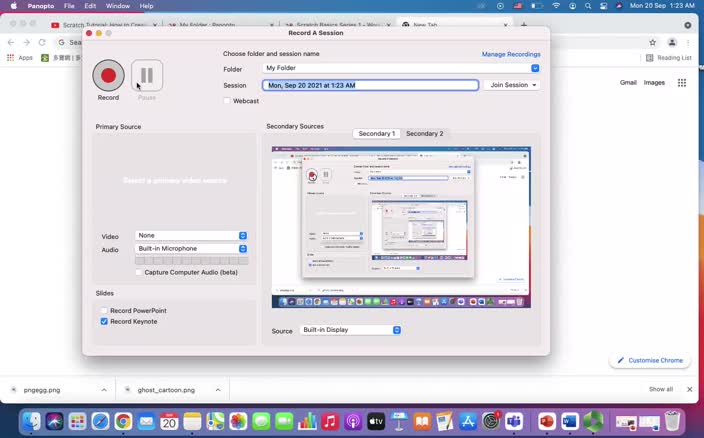Enable Capture Computer Audio (beta)
Viewport: 704px width, 438px height.
click(x=138, y=272)
